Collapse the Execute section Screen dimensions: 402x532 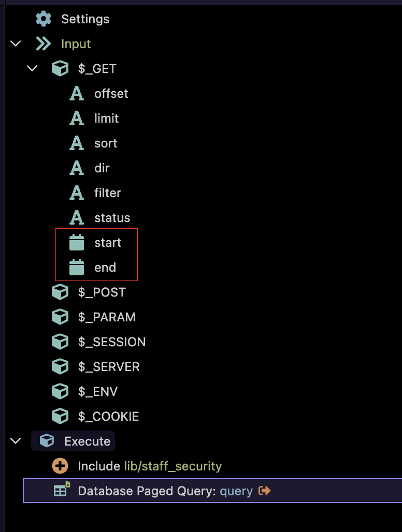16,441
